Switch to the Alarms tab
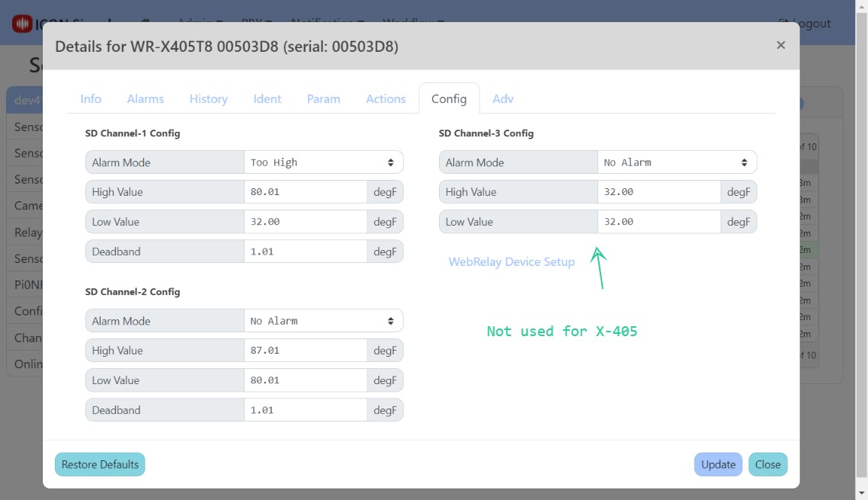 point(146,98)
